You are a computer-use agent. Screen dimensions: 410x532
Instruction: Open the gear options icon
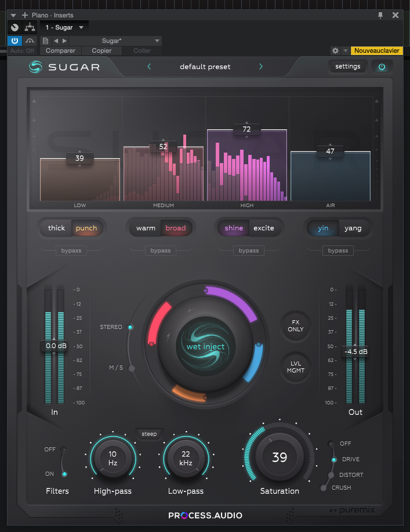pyautogui.click(x=335, y=50)
